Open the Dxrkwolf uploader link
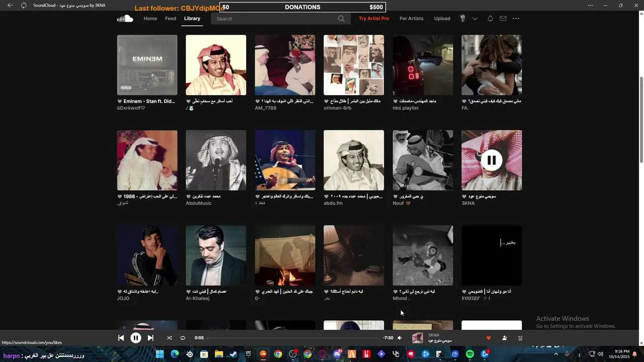644x362 pixels. 131,108
